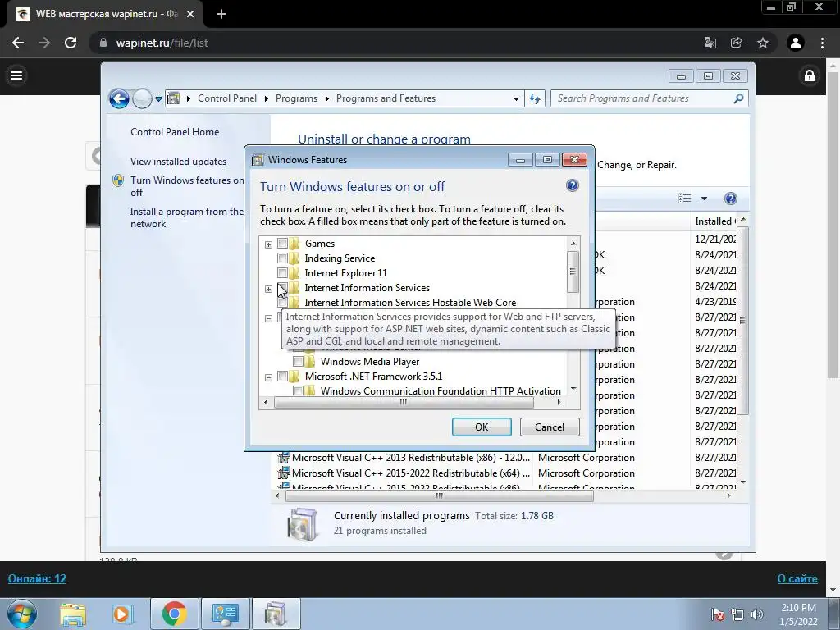Open the recent pages dropdown arrow
Viewport: 840px width, 630px height.
click(158, 98)
